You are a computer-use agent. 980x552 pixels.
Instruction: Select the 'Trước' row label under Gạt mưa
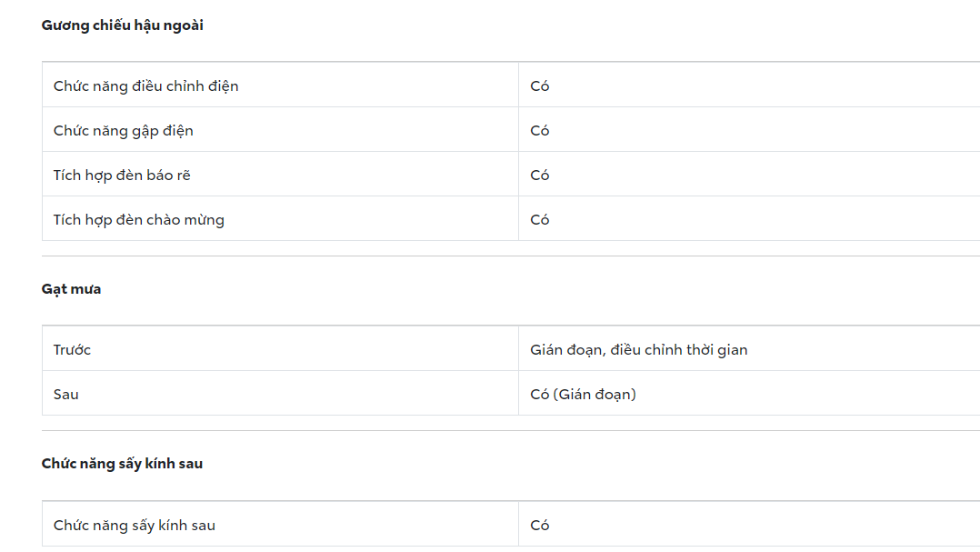pyautogui.click(x=72, y=350)
